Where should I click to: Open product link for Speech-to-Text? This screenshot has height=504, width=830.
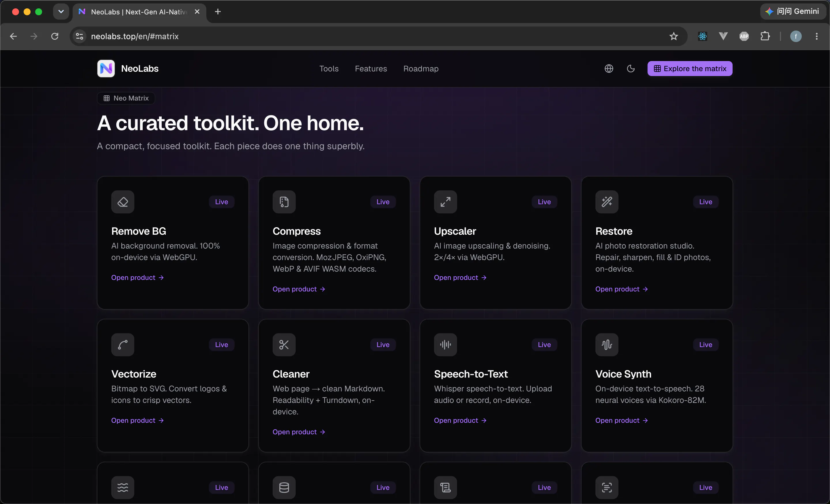[460, 420]
